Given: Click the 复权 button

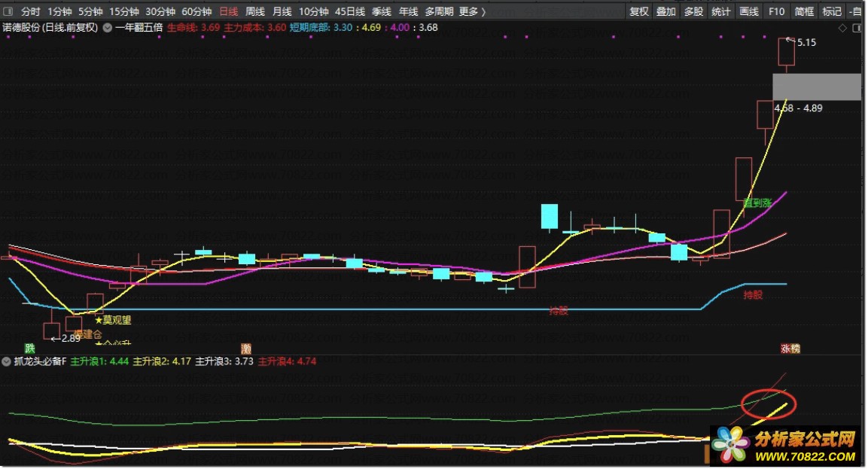Looking at the screenshot, I should (x=639, y=11).
